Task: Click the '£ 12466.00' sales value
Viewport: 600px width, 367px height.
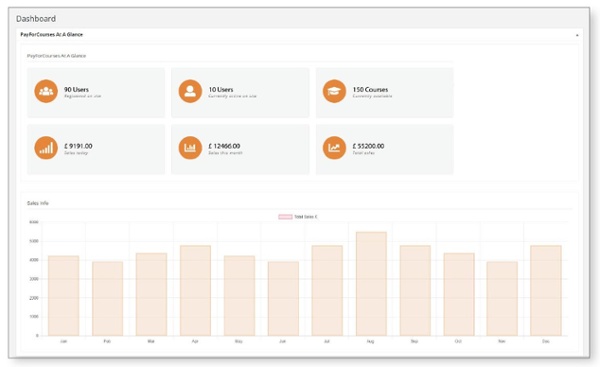Action: point(224,146)
